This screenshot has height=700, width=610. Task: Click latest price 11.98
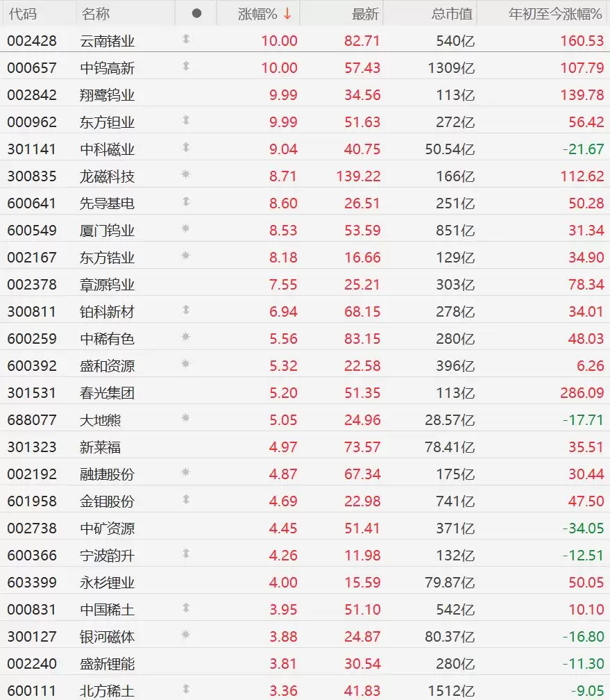[x=362, y=556]
